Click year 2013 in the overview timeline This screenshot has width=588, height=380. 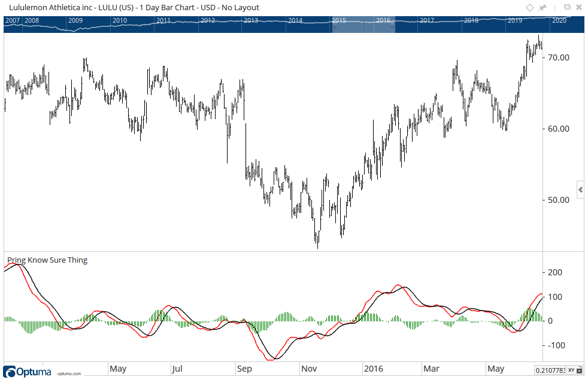coord(251,20)
